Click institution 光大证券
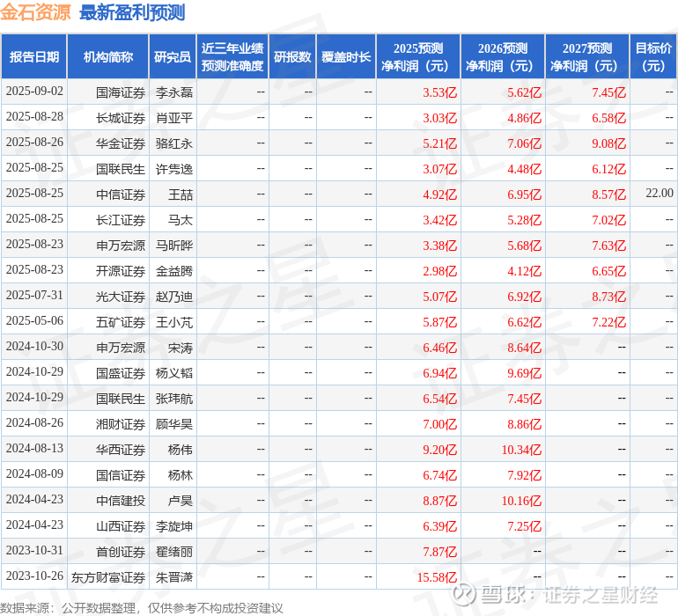The height and width of the screenshot is (616, 678). click(x=121, y=297)
